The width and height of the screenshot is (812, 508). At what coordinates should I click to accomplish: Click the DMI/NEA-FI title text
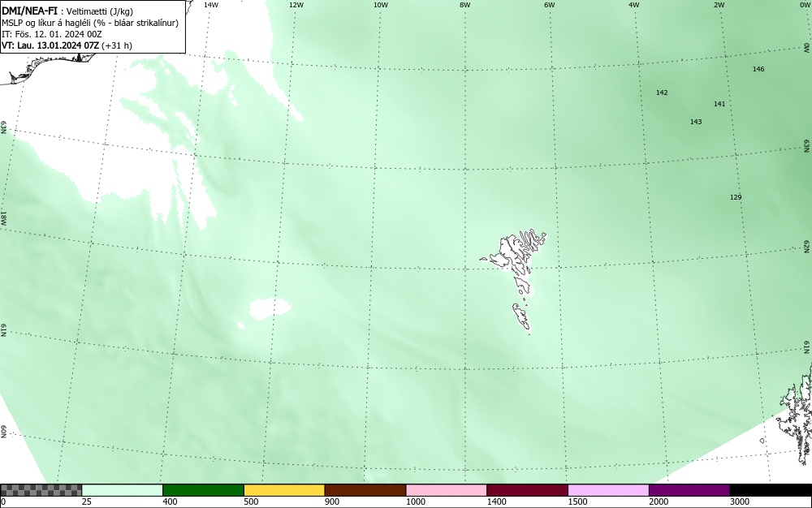[x=29, y=11]
